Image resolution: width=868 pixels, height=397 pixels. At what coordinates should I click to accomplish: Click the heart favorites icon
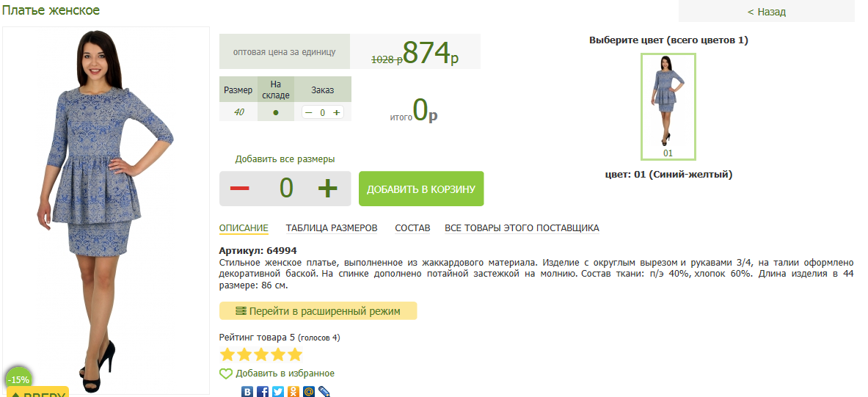click(x=226, y=374)
